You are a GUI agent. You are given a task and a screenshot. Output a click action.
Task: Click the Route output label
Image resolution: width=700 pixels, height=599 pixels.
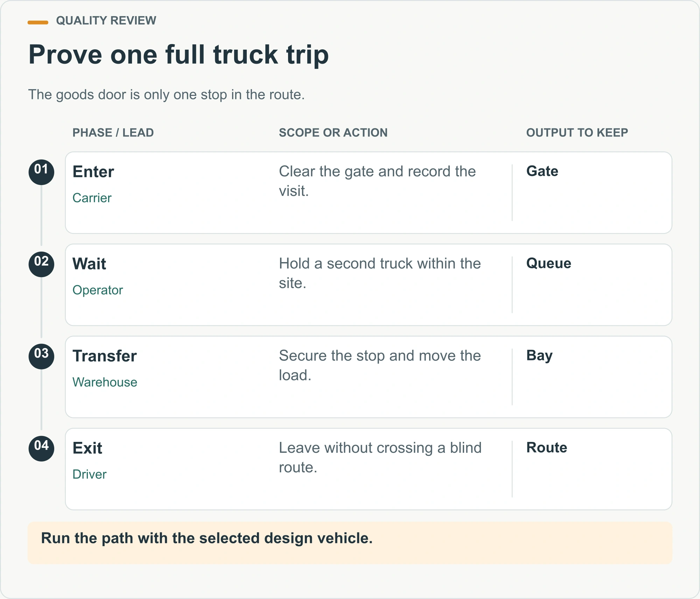pyautogui.click(x=546, y=448)
